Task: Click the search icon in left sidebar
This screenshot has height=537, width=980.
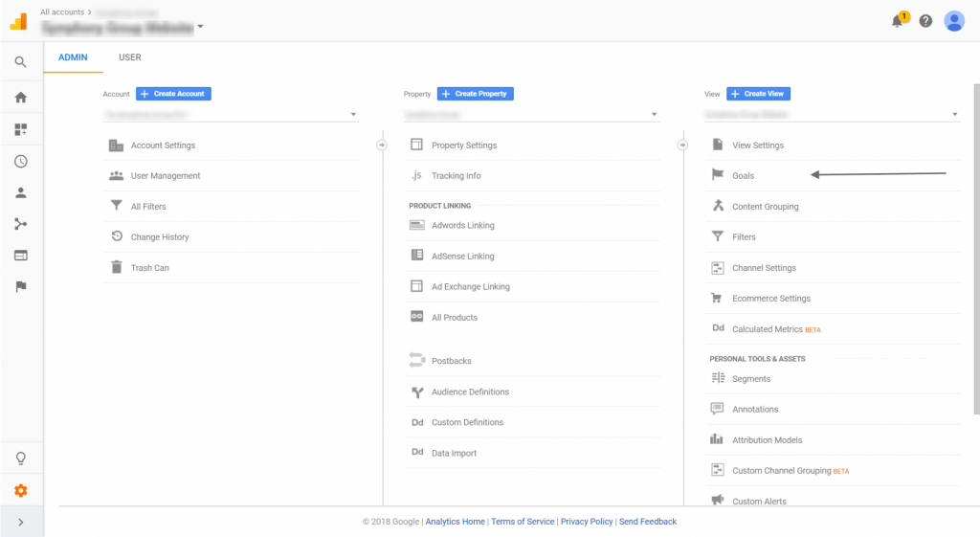Action: 20,63
